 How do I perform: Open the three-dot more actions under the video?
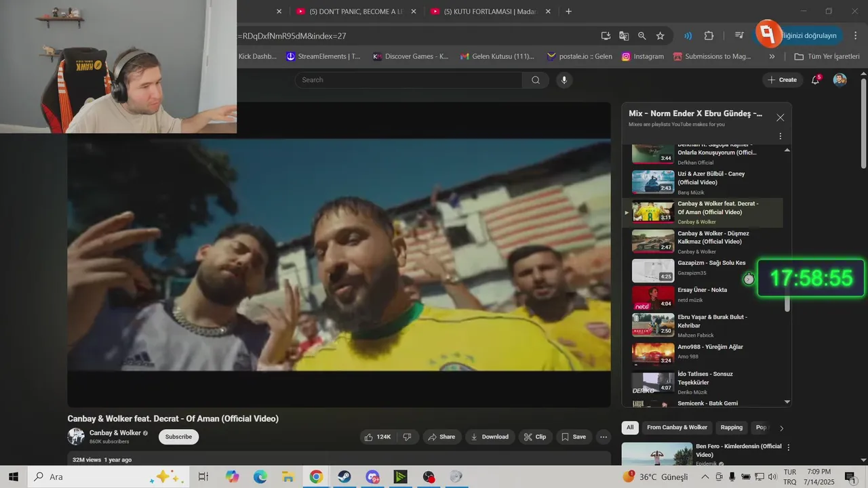(603, 437)
